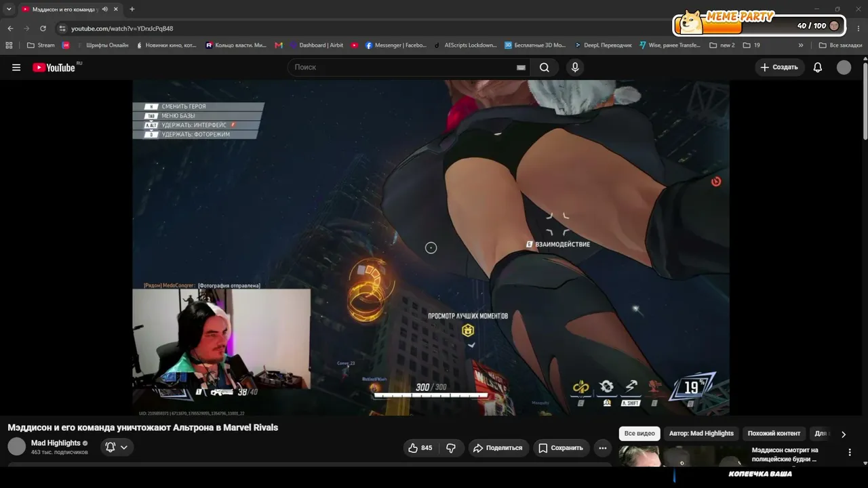Open the YouTube guide hamburger menu
Viewport: 868px width, 488px height.
[16, 67]
